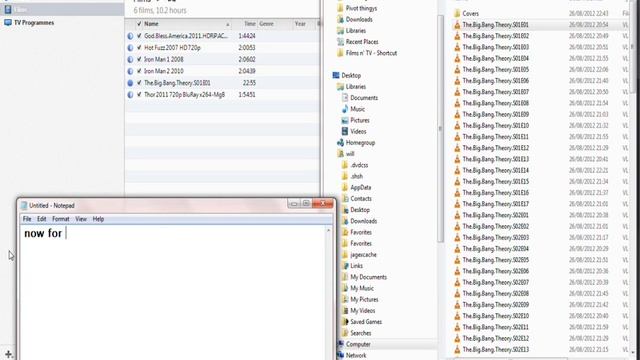Image resolution: width=640 pixels, height=360 pixels.
Task: Click the Notepad scroll-up arrow
Action: click(x=329, y=231)
